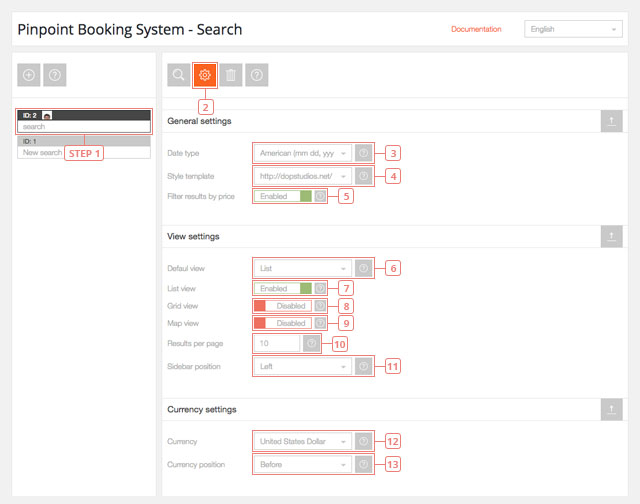Image resolution: width=640 pixels, height=504 pixels.
Task: Collapse the General settings section
Action: 610,121
